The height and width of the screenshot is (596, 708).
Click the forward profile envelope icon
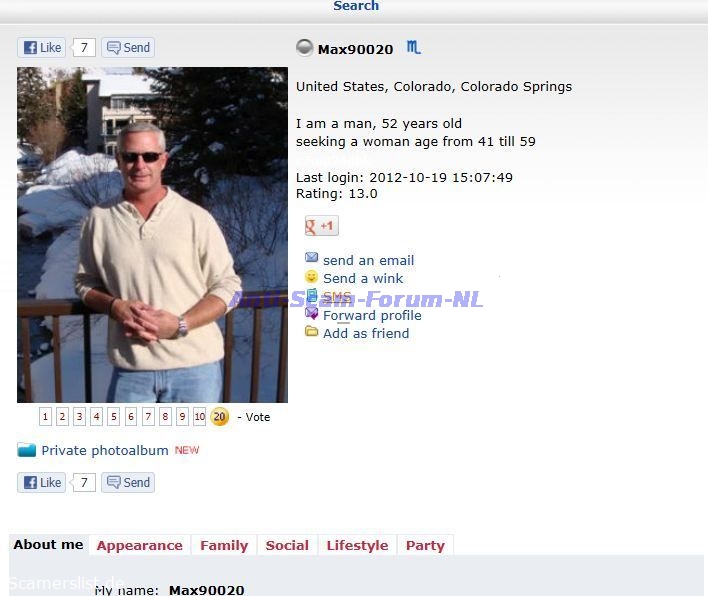[312, 312]
